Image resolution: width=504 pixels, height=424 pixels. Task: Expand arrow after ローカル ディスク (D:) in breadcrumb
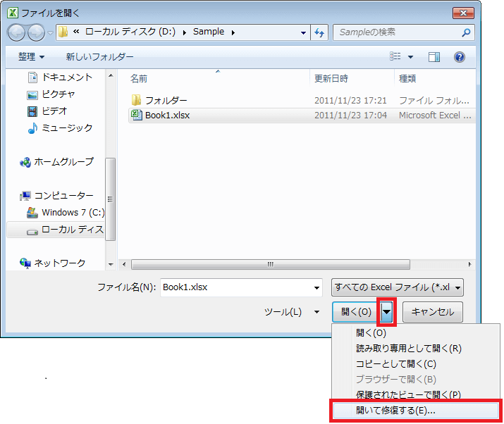[x=185, y=32]
